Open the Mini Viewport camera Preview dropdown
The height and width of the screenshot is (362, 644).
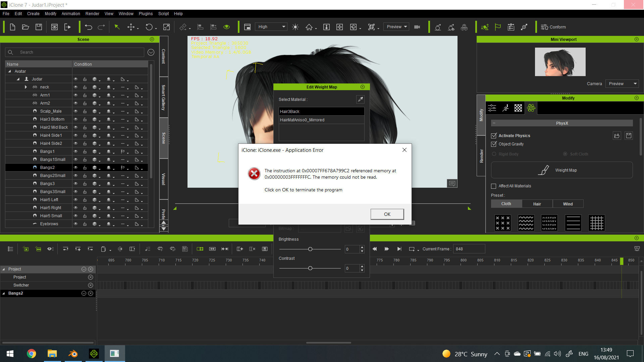tap(622, 84)
